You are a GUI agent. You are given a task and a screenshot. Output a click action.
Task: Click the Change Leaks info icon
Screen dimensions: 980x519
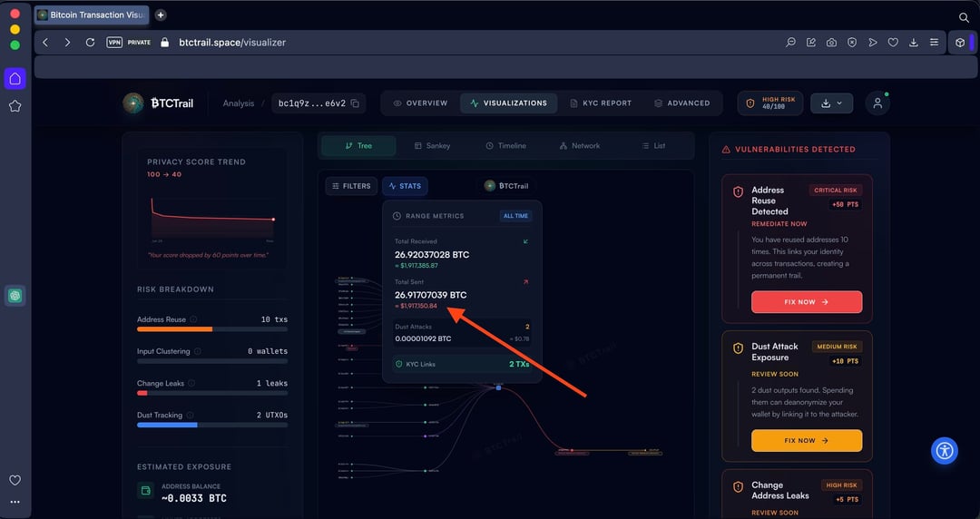coord(191,384)
